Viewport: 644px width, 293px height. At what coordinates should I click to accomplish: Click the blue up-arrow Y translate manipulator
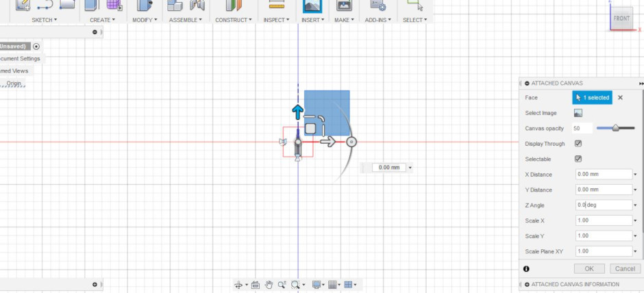(x=298, y=111)
